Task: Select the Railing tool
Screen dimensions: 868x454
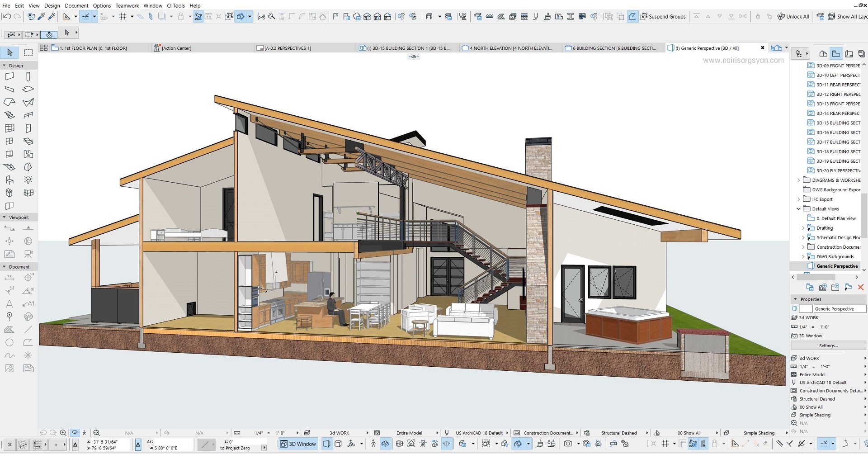Action: coord(28,115)
